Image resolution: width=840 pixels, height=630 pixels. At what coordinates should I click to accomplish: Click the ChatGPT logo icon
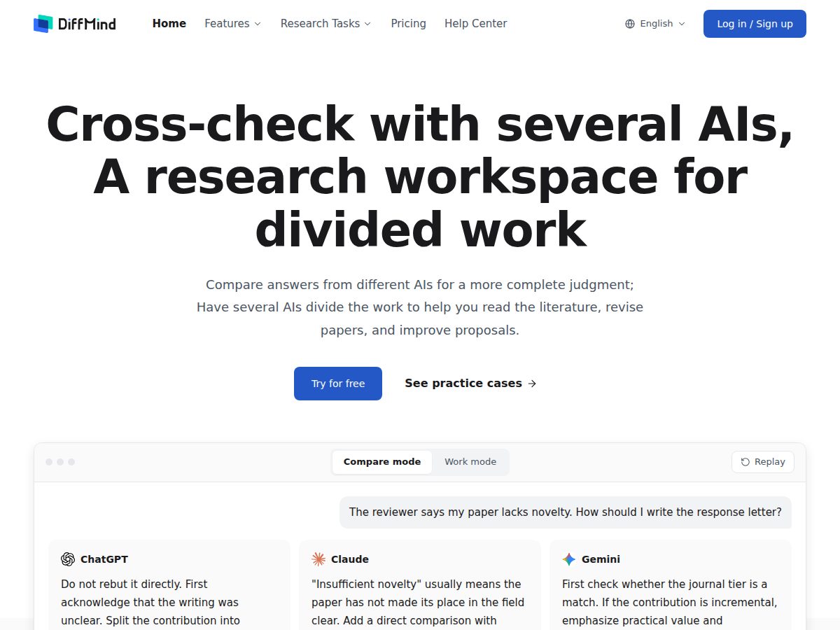coord(68,559)
